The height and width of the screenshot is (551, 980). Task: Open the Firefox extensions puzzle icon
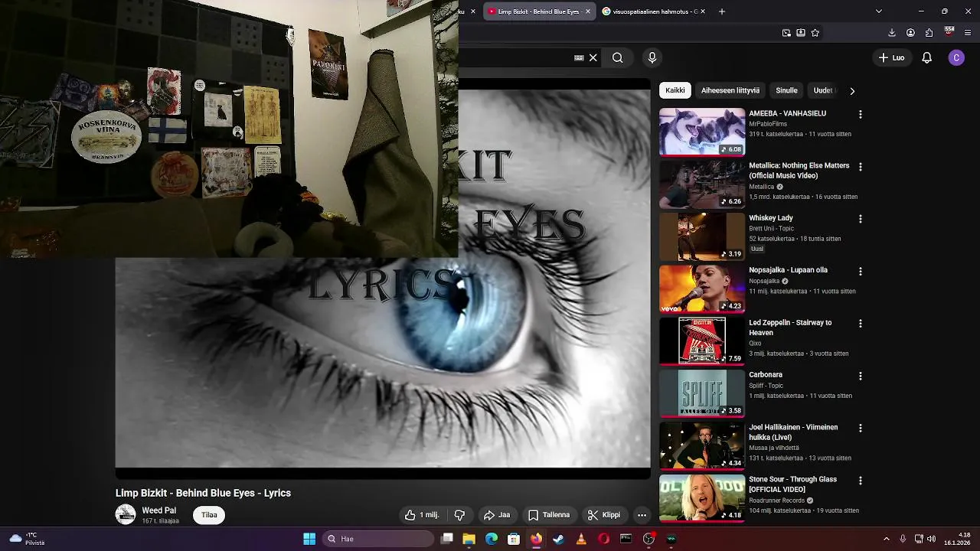click(x=929, y=33)
